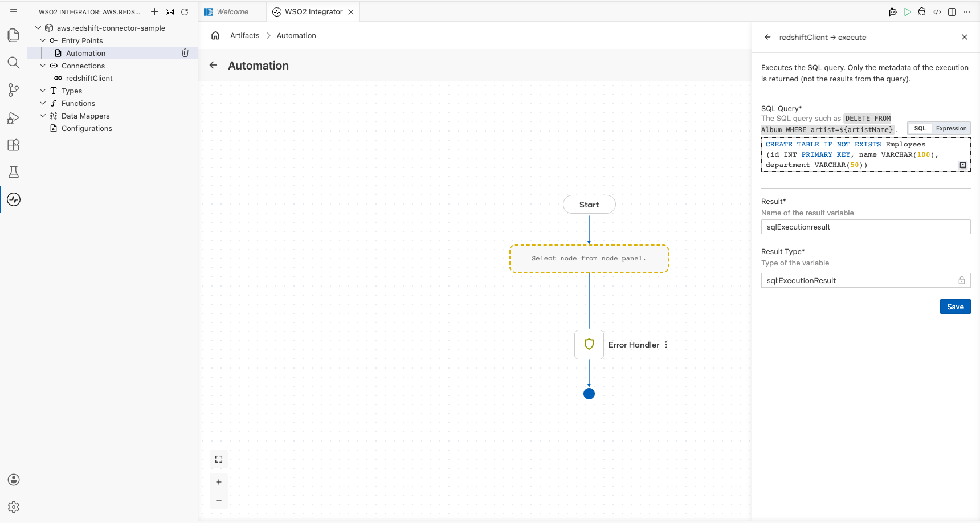Image resolution: width=980 pixels, height=523 pixels.
Task: Collapse the Entry Points section
Action: coord(43,40)
